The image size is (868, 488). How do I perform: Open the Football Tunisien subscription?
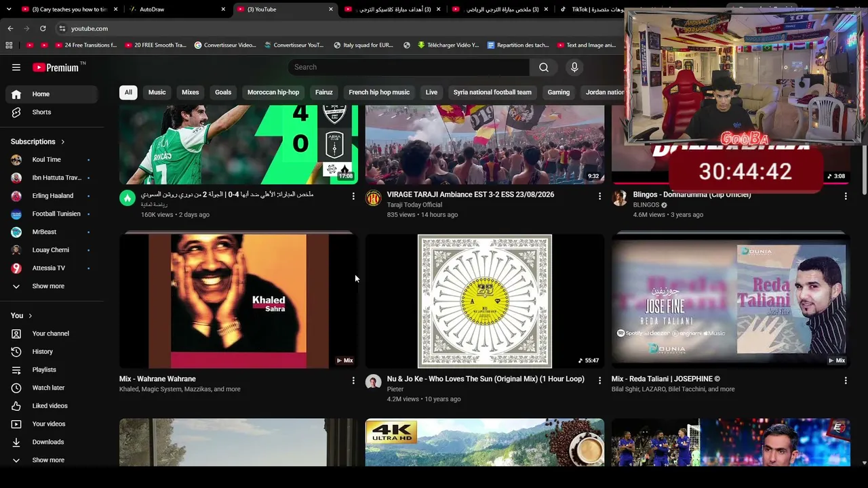pyautogui.click(x=52, y=213)
